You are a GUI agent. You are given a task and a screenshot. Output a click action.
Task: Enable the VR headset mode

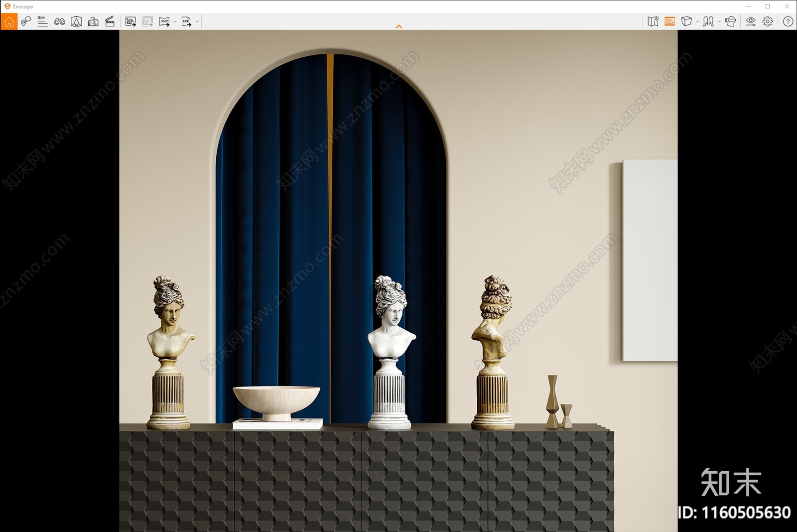pos(731,21)
